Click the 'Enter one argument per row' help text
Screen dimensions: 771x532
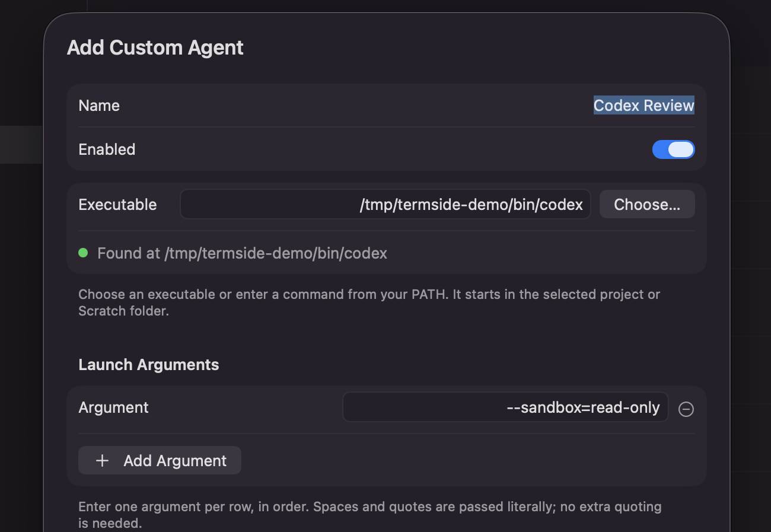(369, 515)
